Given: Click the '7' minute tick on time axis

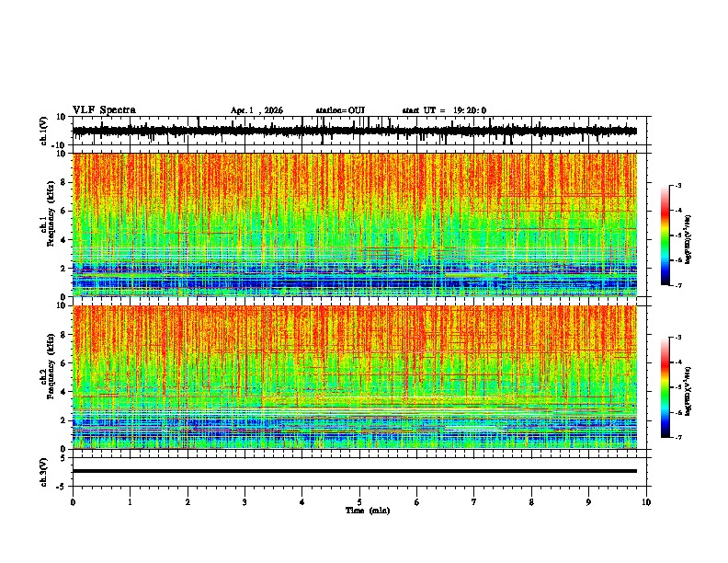Looking at the screenshot, I should coord(474,502).
